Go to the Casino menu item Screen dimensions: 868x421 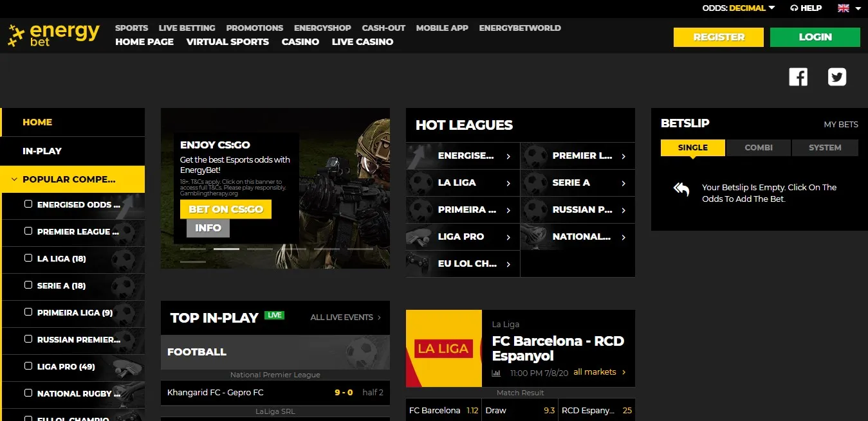point(300,42)
